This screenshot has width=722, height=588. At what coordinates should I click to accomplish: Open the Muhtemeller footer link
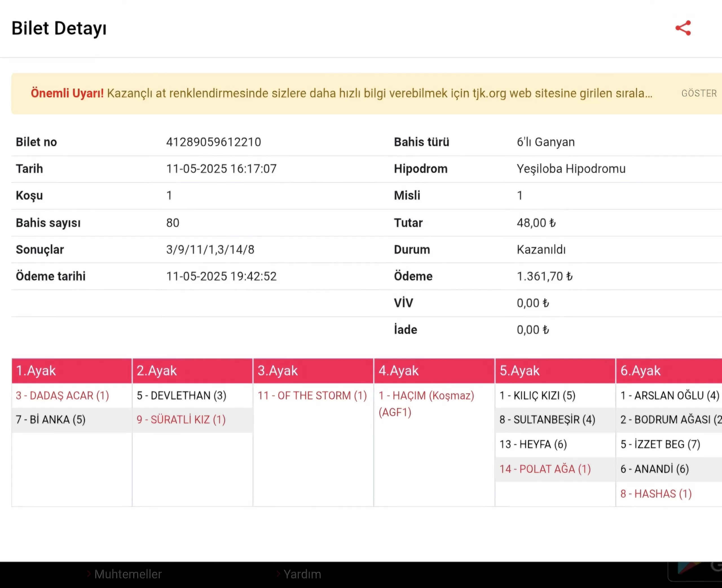click(x=128, y=574)
